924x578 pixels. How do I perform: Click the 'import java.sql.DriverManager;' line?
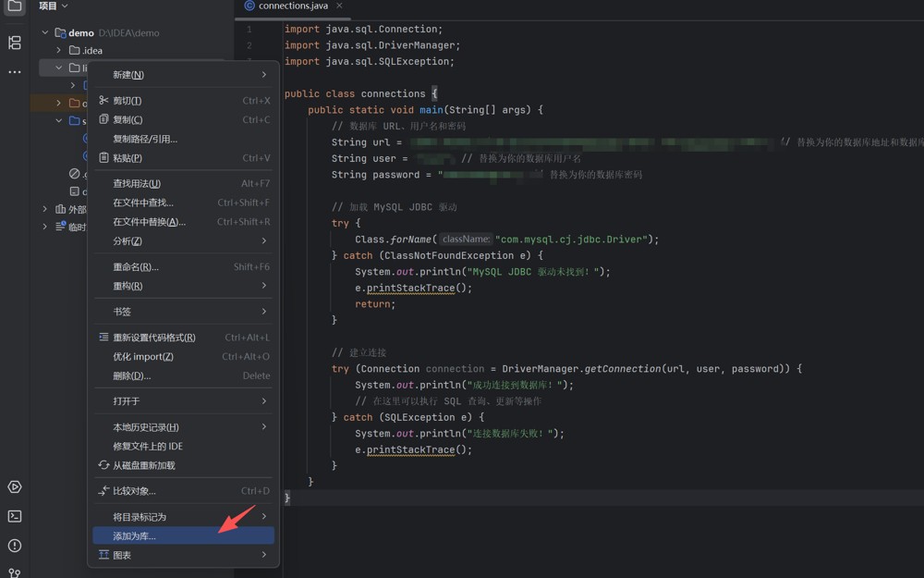tap(371, 44)
